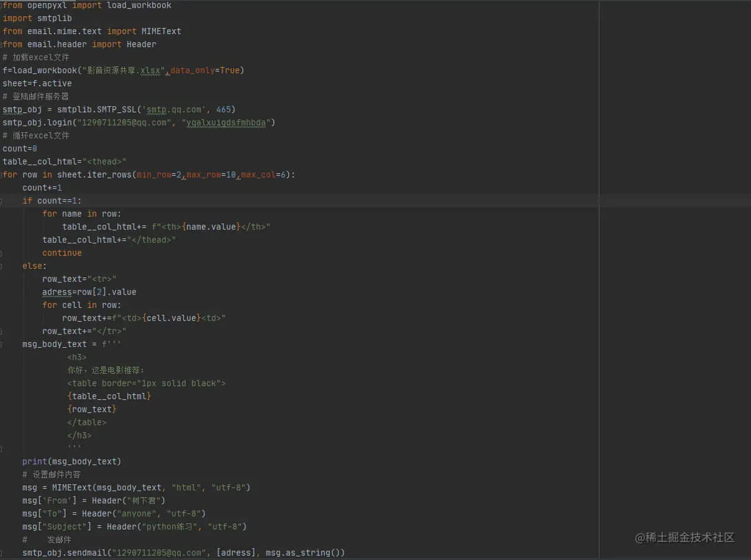Click the 'continue' keyword
This screenshot has height=560, width=751.
click(62, 253)
